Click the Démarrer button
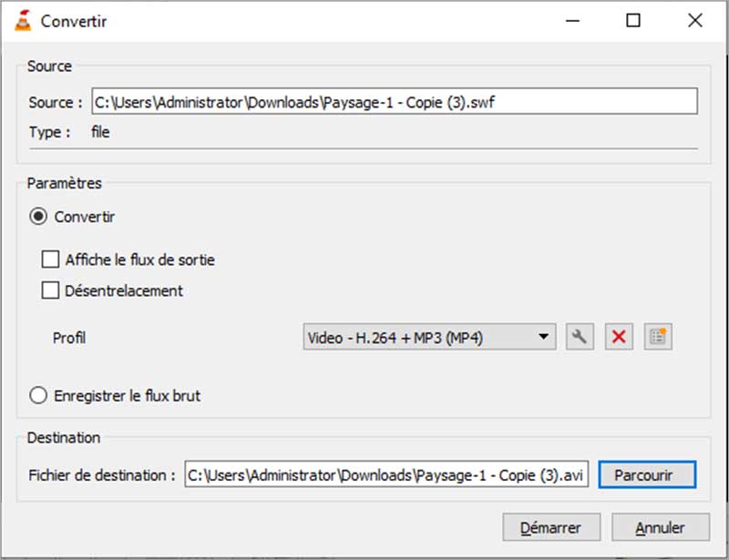Image resolution: width=729 pixels, height=560 pixels. 551,527
